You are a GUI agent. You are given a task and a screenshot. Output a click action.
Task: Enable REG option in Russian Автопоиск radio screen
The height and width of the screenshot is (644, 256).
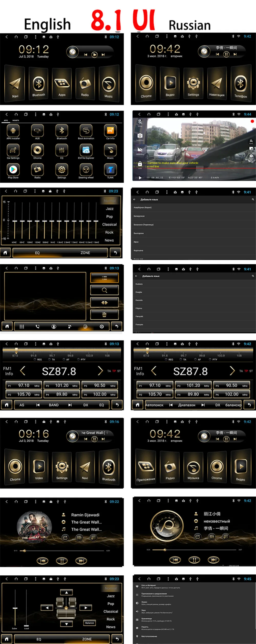click(169, 359)
